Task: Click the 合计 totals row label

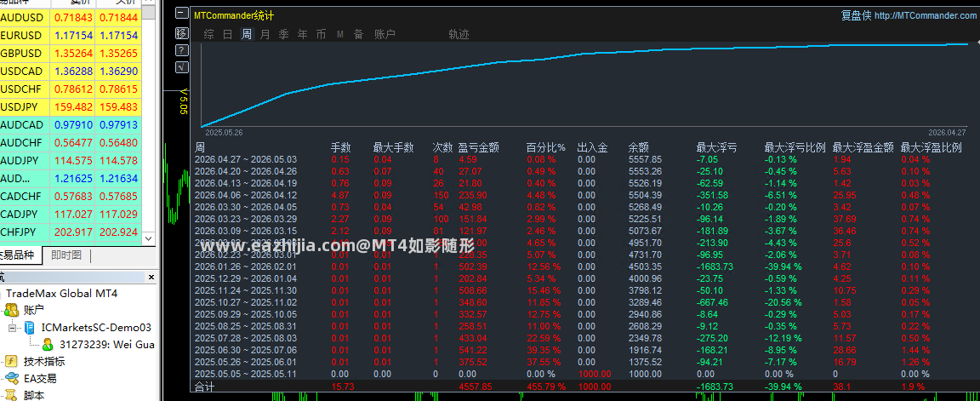Action: [204, 387]
